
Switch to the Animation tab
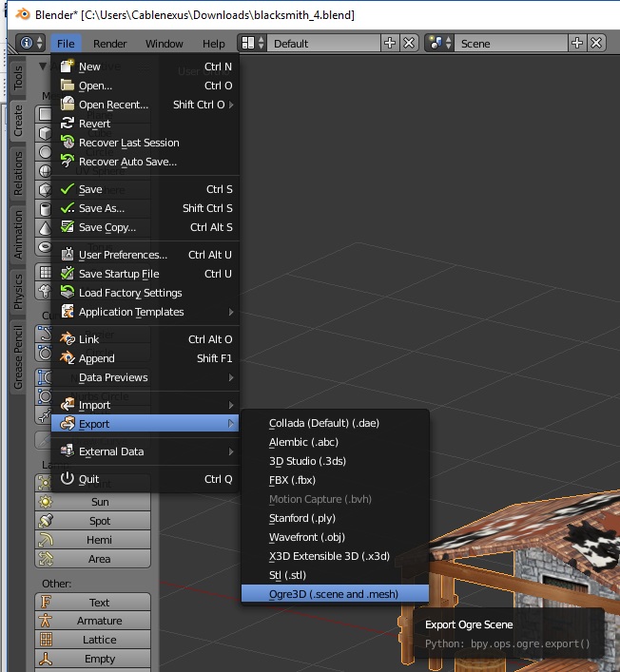pos(18,234)
